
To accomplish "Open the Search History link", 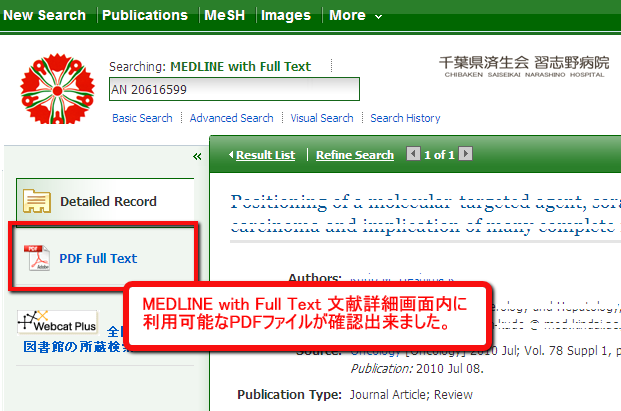I will click(405, 118).
